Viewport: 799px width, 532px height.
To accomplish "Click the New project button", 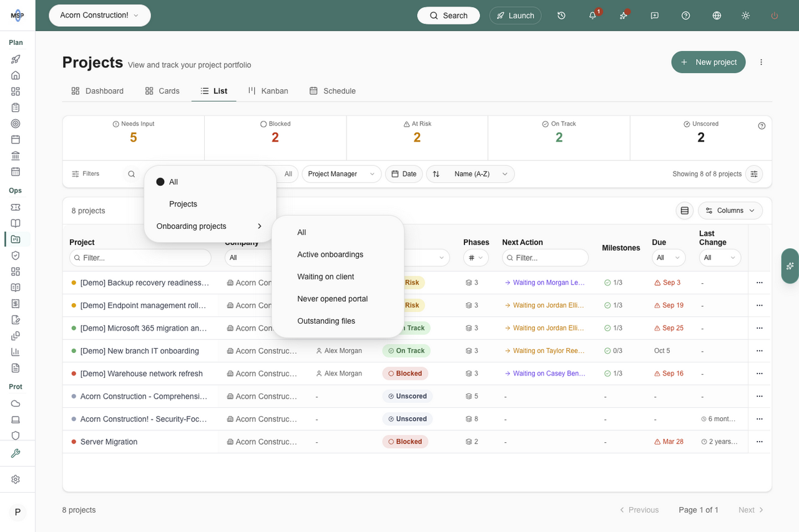I will 708,62.
